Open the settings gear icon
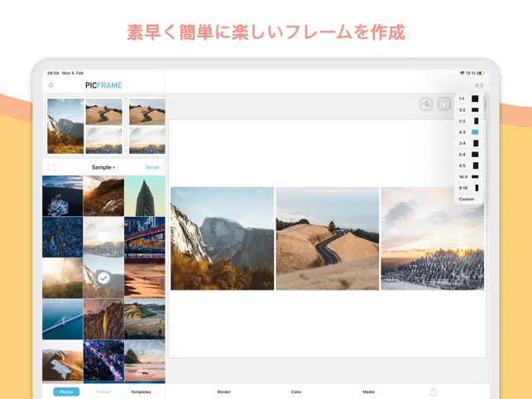This screenshot has width=532, height=399. pos(51,85)
